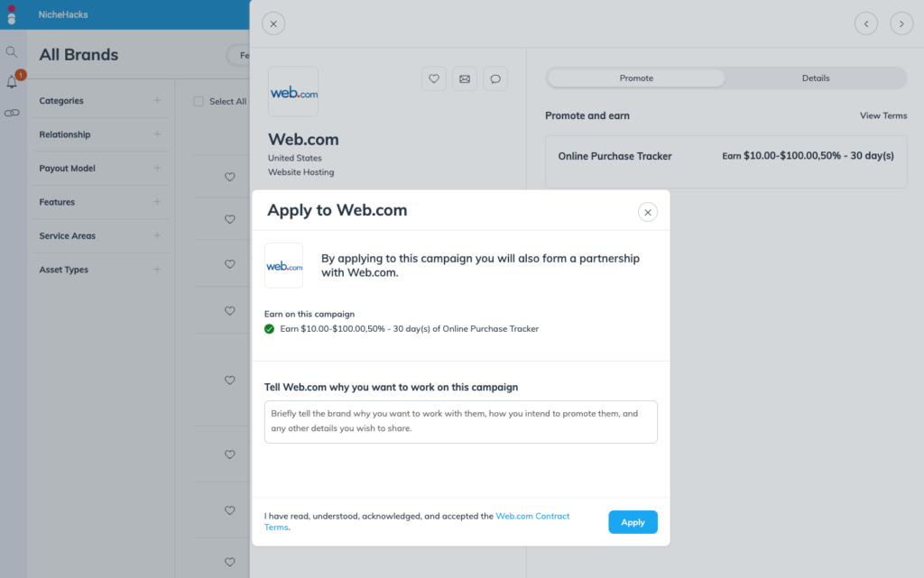The width and height of the screenshot is (924, 578).
Task: Click the search magnifier icon in sidebar
Action: [11, 51]
